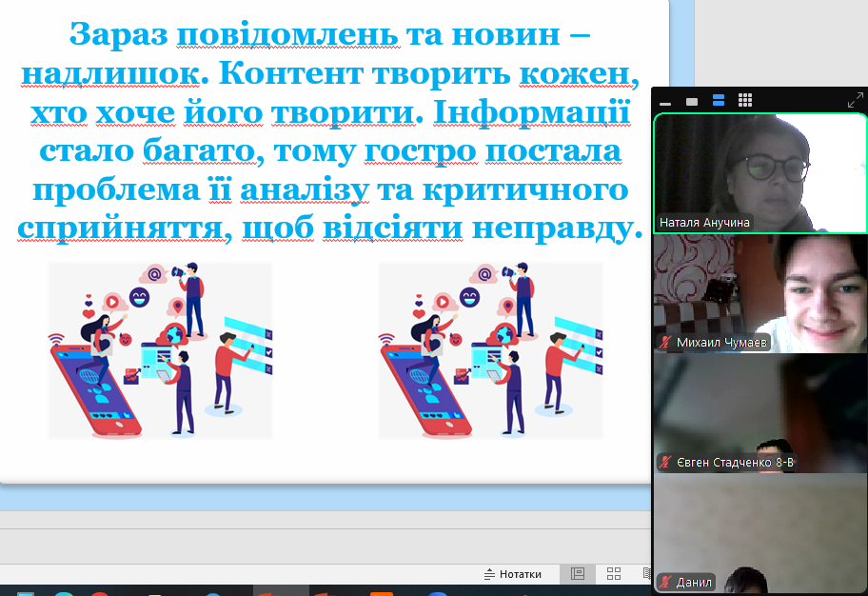The height and width of the screenshot is (596, 868).
Task: Switch to Slide Sorter view
Action: click(x=614, y=574)
